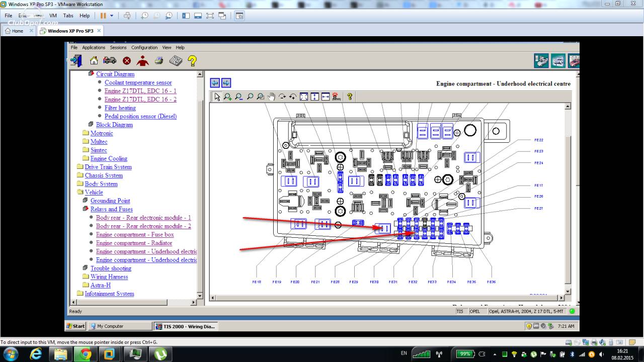644x362 pixels.
Task: Expand the Chassis System folder
Action: tap(104, 175)
